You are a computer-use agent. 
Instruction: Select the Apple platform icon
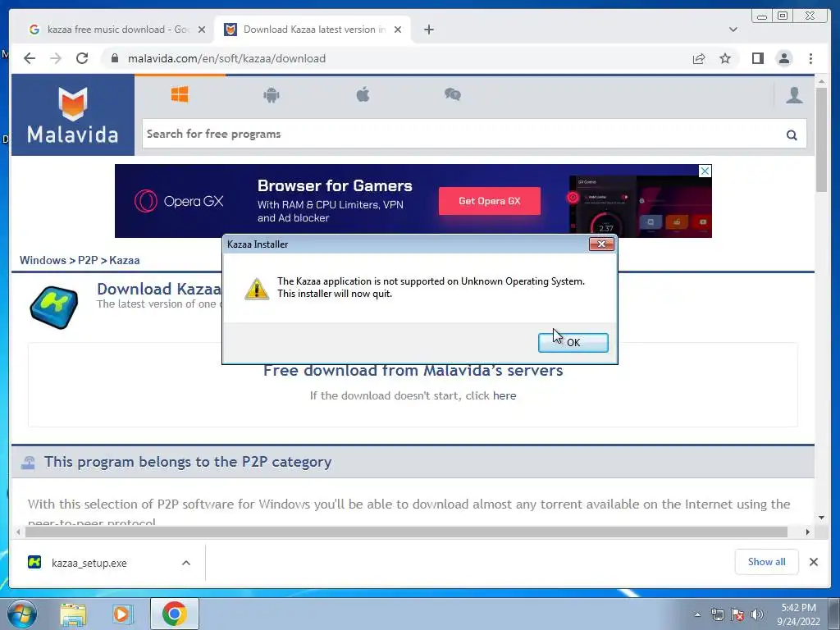pyautogui.click(x=363, y=95)
